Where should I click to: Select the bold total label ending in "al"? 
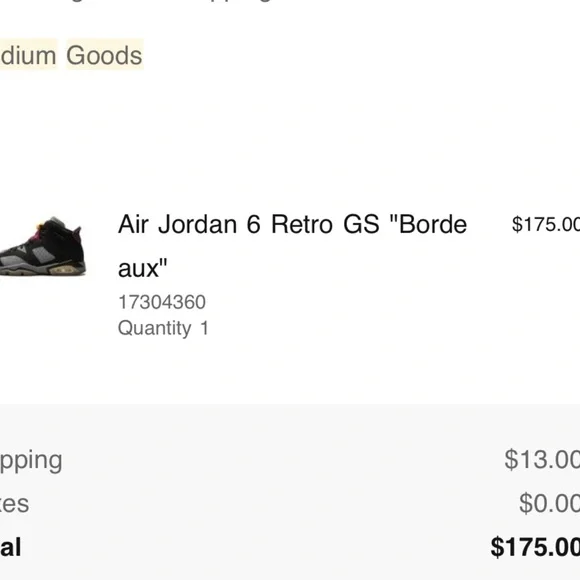point(10,547)
